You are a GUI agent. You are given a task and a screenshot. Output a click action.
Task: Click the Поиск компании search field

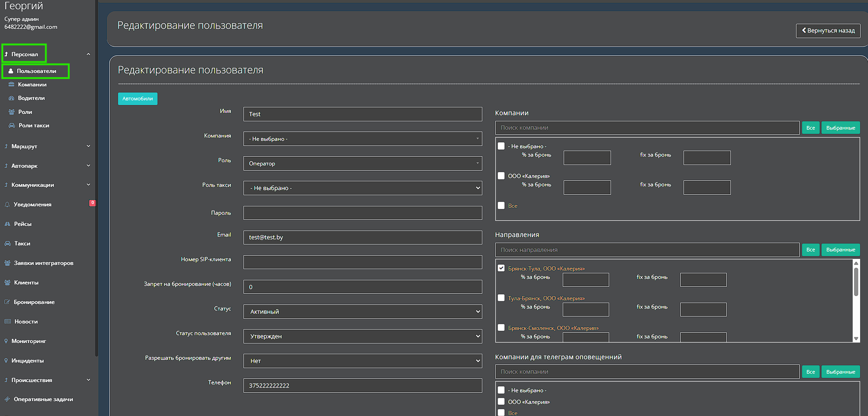pos(647,128)
